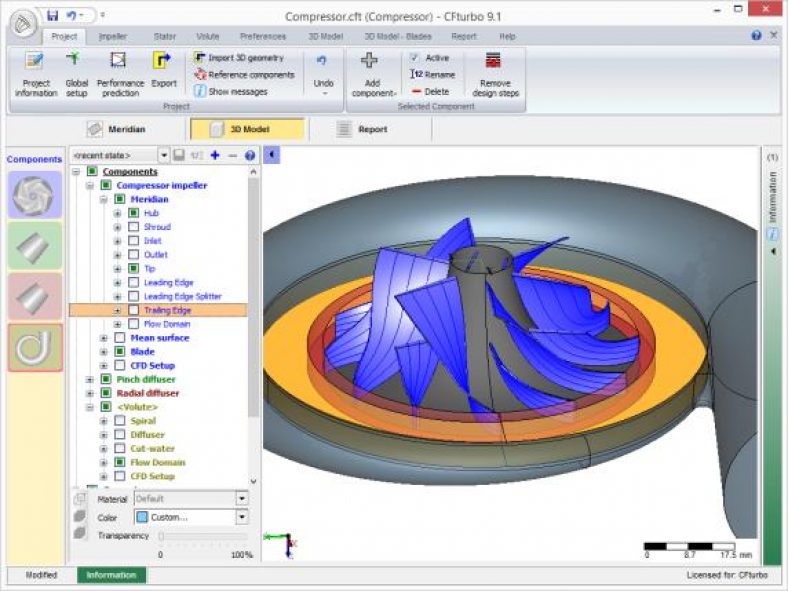Switch to the Report view tab
Viewport: 788px width, 591px height.
tap(369, 129)
